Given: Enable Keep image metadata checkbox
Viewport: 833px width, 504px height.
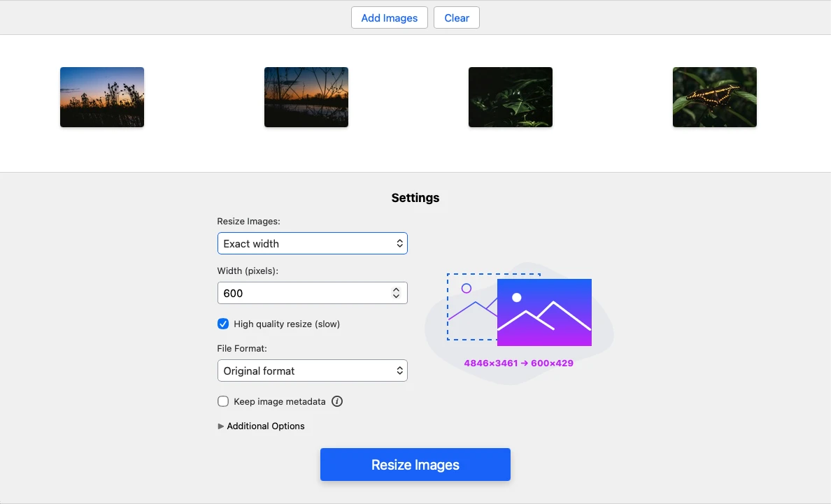Looking at the screenshot, I should (x=223, y=401).
